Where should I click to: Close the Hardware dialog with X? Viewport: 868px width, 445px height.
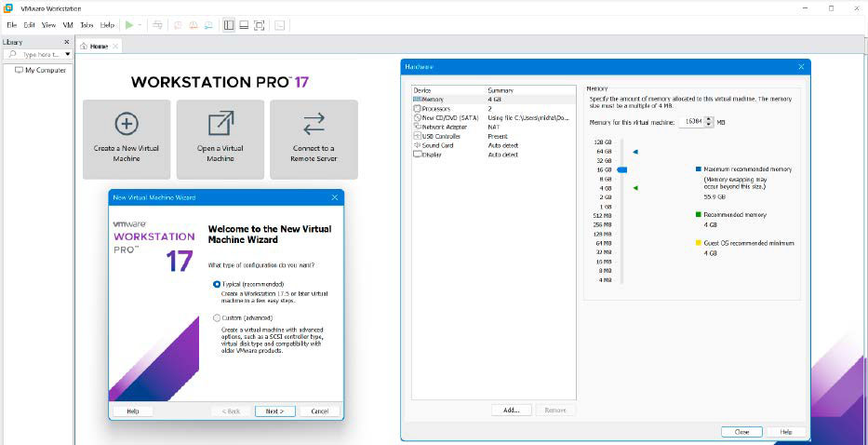coord(801,66)
